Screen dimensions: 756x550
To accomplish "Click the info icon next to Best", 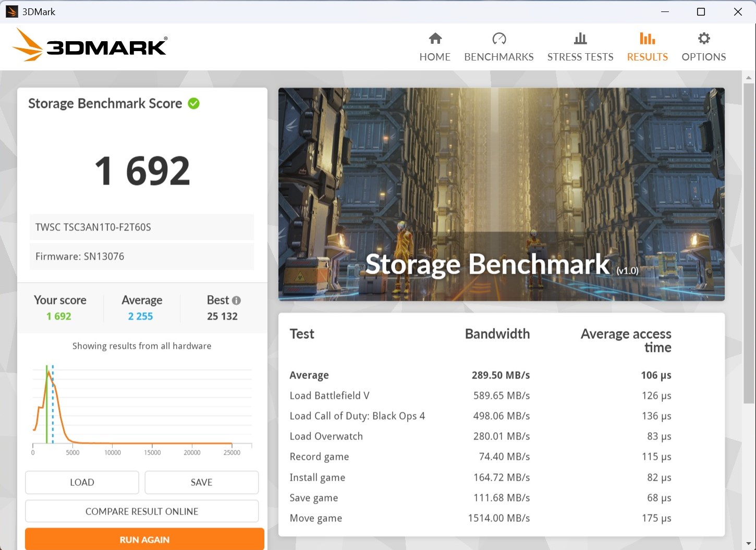I will pyautogui.click(x=236, y=300).
